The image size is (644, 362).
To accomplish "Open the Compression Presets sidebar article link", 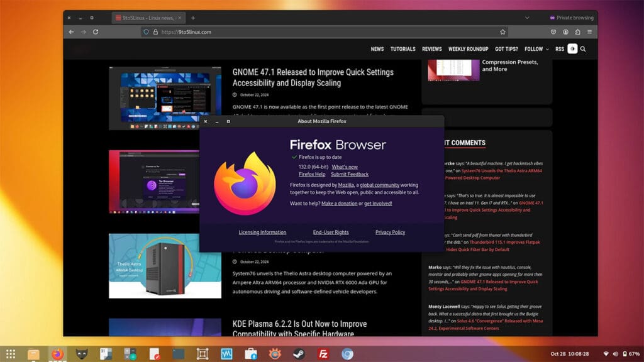I will pos(509,65).
